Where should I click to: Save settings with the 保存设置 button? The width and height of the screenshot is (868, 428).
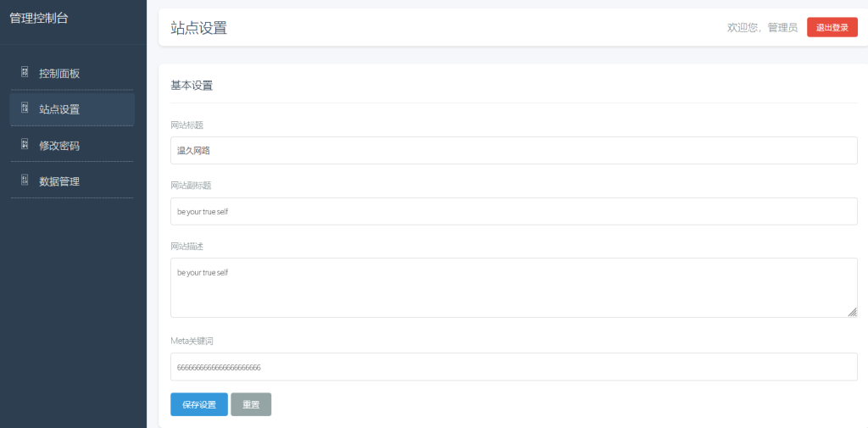click(199, 404)
